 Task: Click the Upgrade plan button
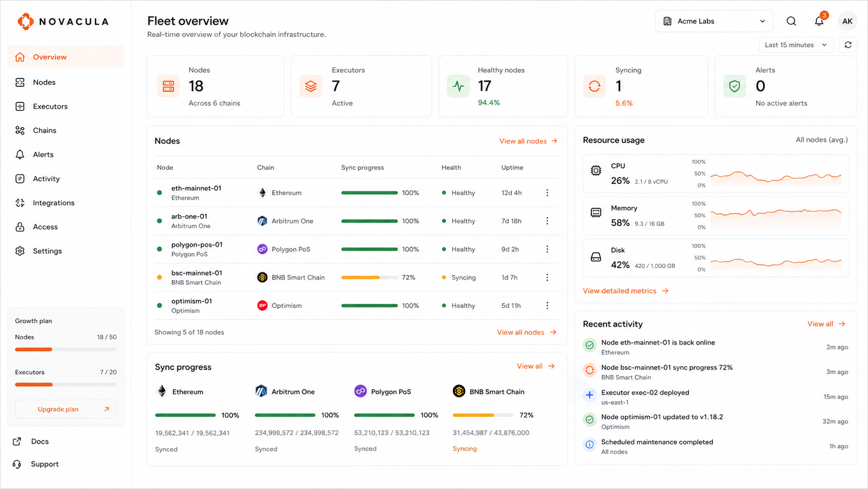pos(66,409)
